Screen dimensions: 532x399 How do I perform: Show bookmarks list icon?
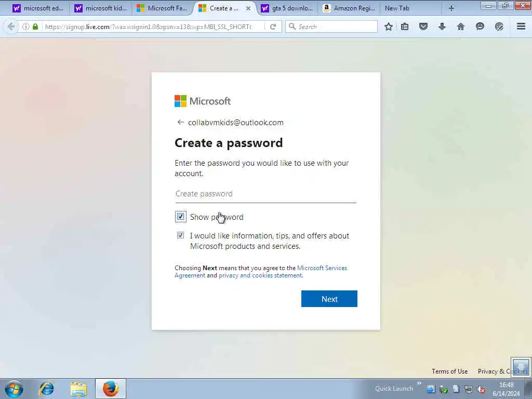tap(404, 26)
